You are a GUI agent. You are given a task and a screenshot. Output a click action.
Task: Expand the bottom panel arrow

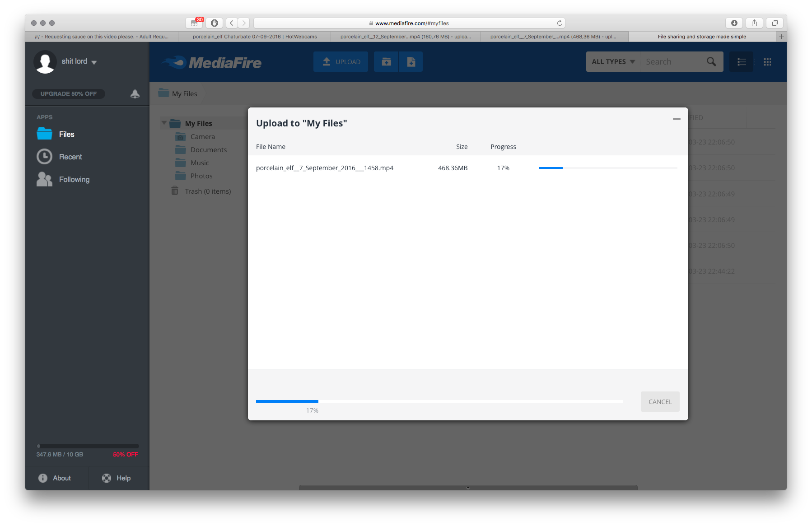point(468,488)
